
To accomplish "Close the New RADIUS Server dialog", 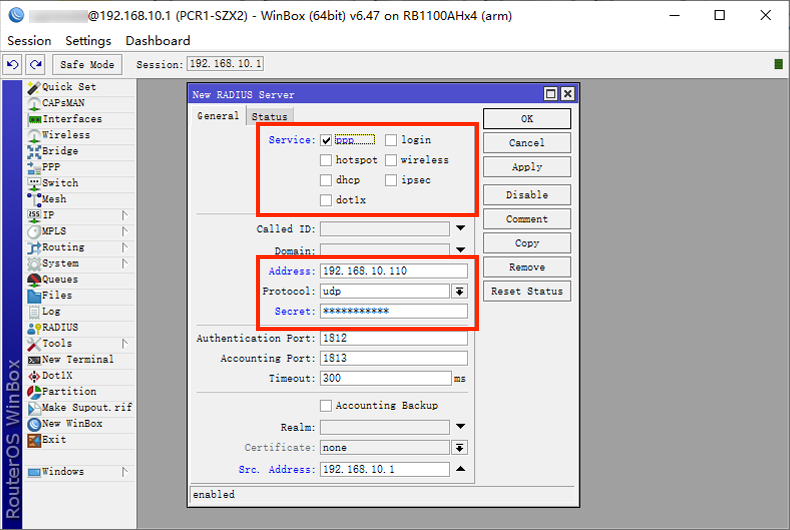I will (567, 94).
